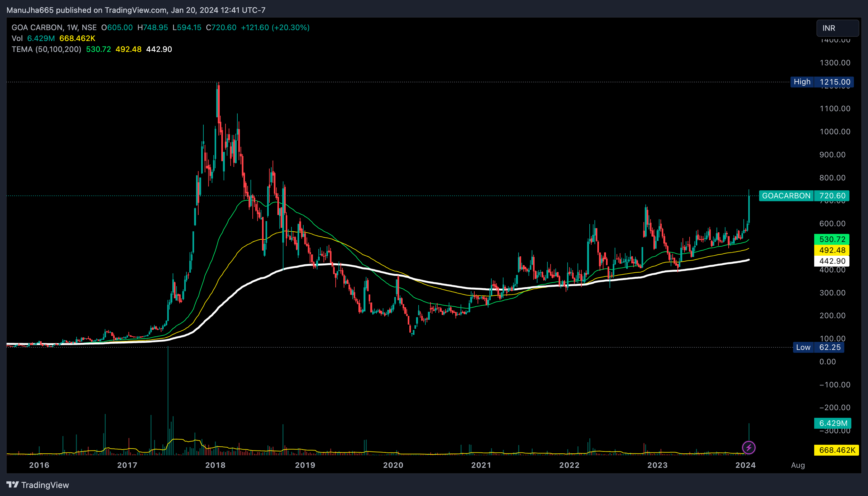Click the Vol indicator label

point(17,38)
